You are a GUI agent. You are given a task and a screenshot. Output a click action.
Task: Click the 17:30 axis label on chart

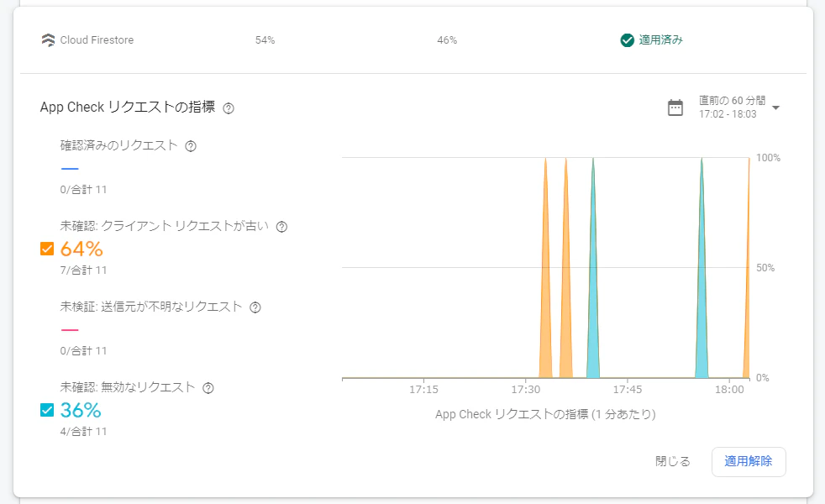526,390
